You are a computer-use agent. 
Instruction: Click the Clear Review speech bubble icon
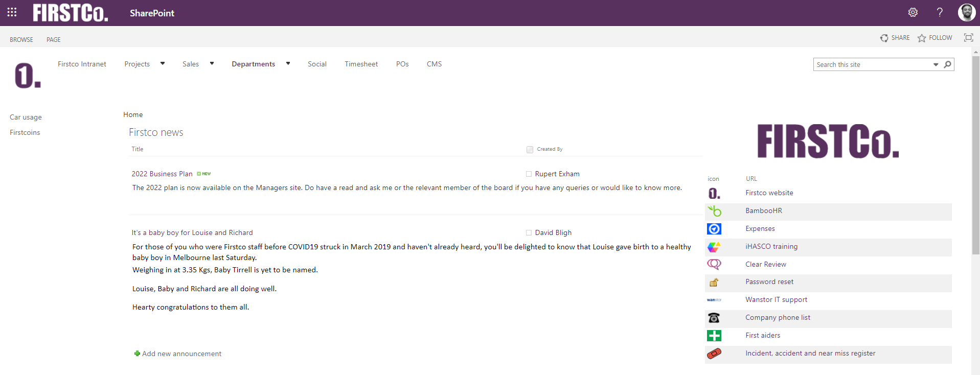(714, 264)
